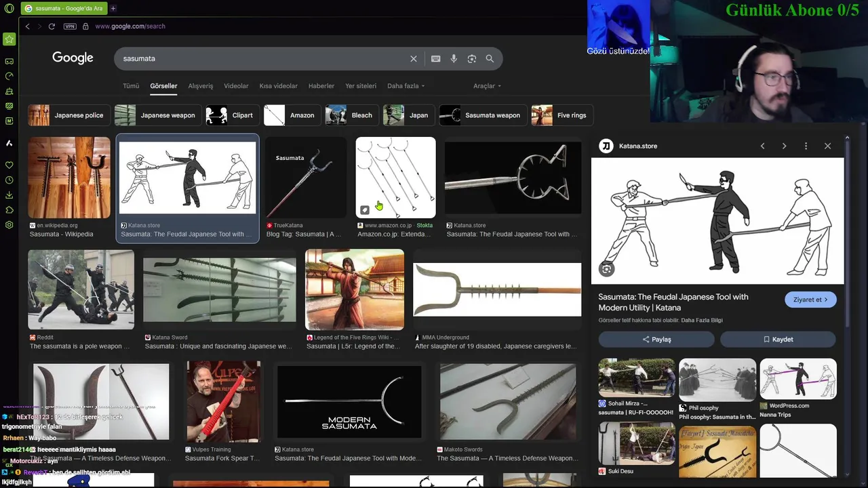The image size is (868, 488).
Task: Open the Sohail Mirza related image
Action: (x=637, y=378)
